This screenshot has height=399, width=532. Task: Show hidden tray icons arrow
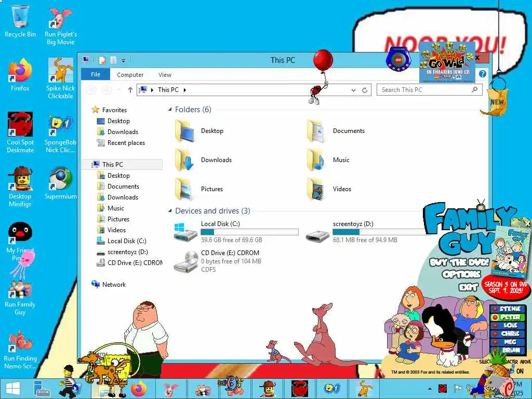[x=430, y=389]
